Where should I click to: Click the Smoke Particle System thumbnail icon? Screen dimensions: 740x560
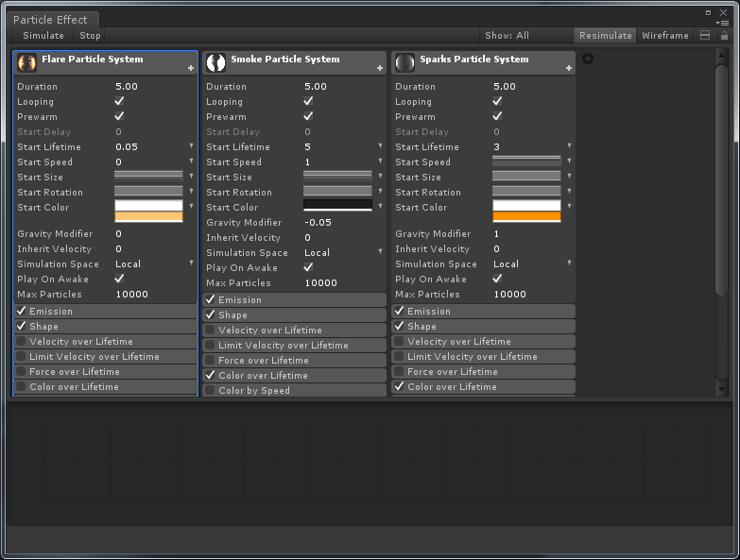click(216, 62)
